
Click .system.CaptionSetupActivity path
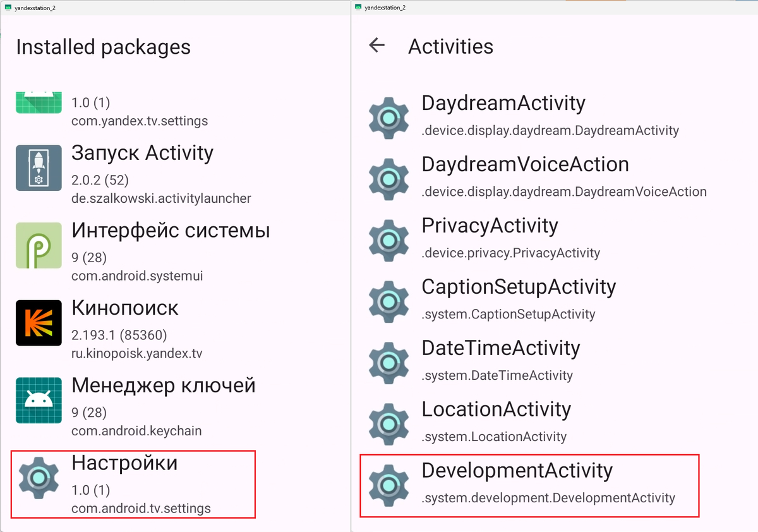click(508, 315)
